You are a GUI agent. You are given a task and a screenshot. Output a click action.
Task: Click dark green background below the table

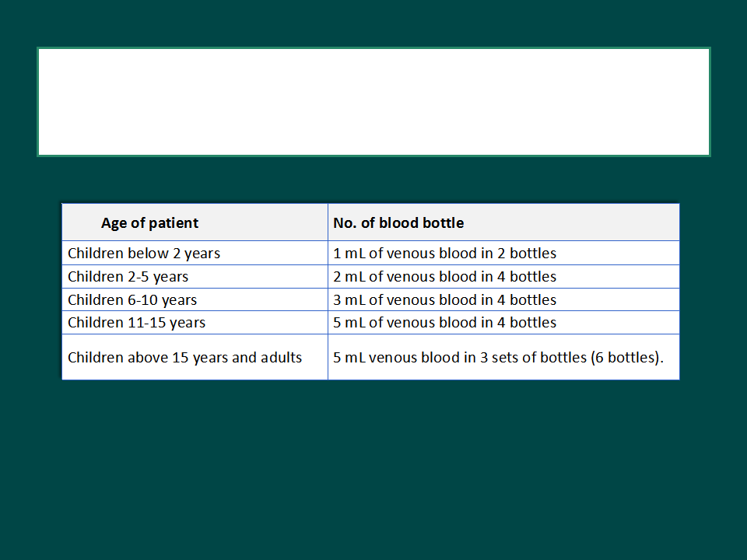pos(373,467)
